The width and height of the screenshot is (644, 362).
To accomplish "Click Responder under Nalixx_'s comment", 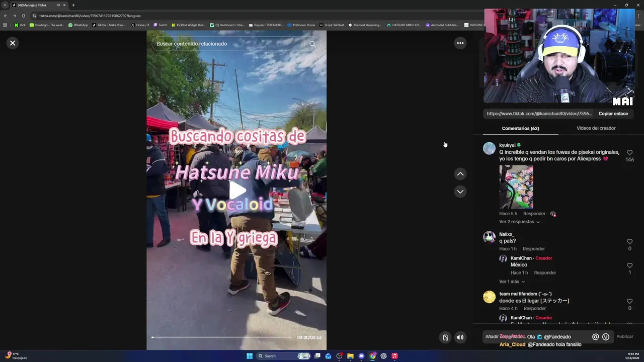I will coord(533,249).
